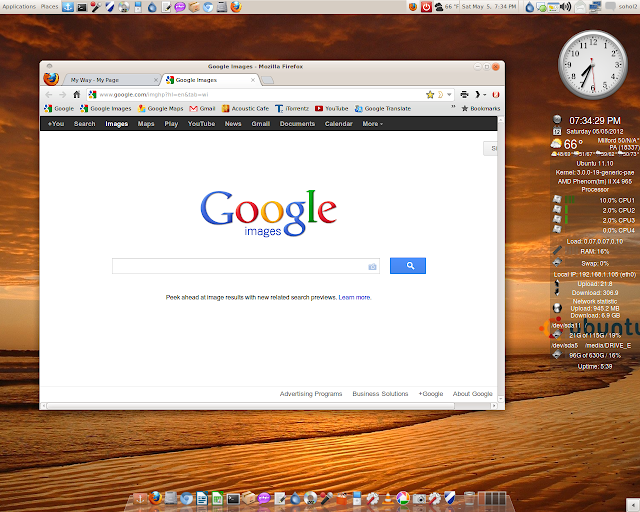Open Firefox launcher in top panel
The image size is (640, 512).
236,7
